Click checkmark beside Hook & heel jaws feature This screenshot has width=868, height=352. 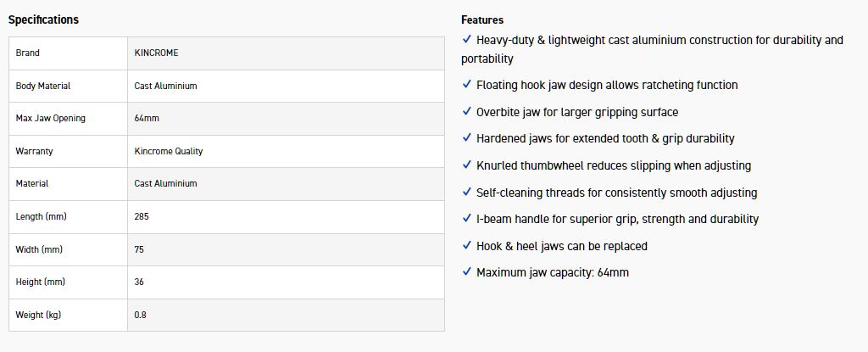pos(467,246)
